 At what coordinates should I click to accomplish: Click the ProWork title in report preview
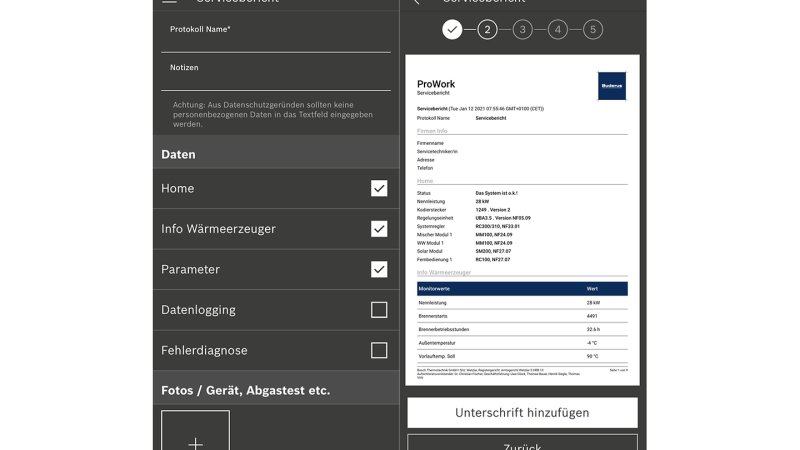pos(436,84)
